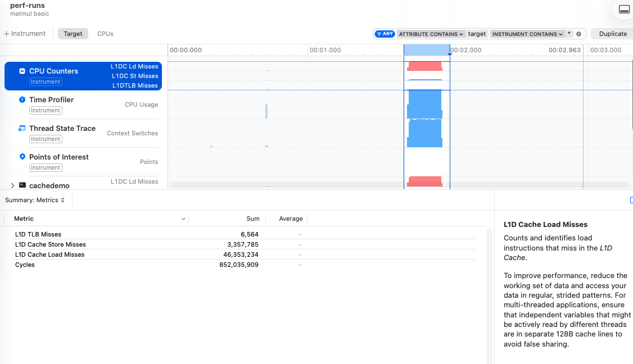Open the INSTRUMENT CONTAINS dropdown
Image resolution: width=633 pixels, height=364 pixels.
(527, 34)
